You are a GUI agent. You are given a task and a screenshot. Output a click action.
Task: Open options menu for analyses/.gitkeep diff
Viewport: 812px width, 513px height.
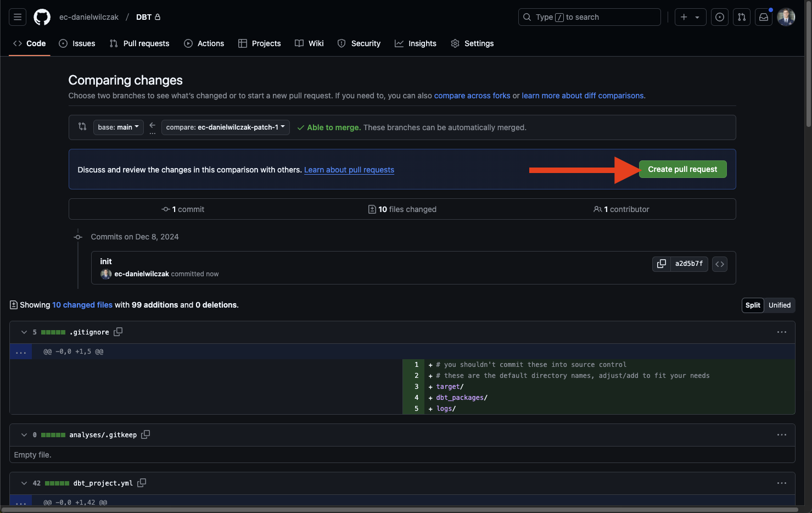click(782, 435)
